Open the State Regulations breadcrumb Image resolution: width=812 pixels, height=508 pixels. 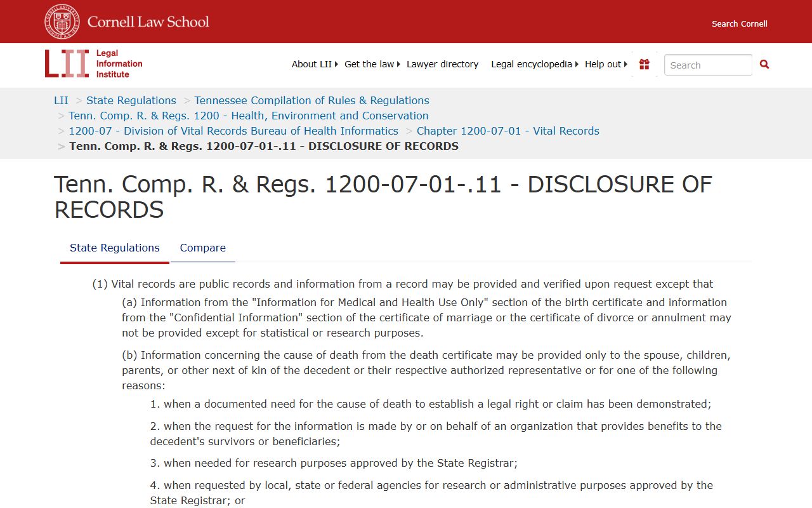pos(131,100)
